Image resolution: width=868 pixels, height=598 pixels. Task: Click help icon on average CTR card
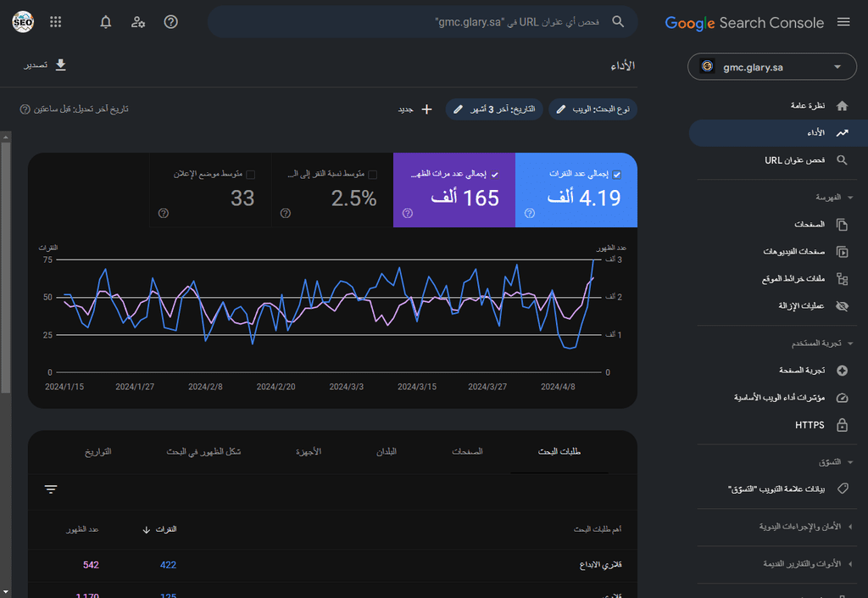286,213
